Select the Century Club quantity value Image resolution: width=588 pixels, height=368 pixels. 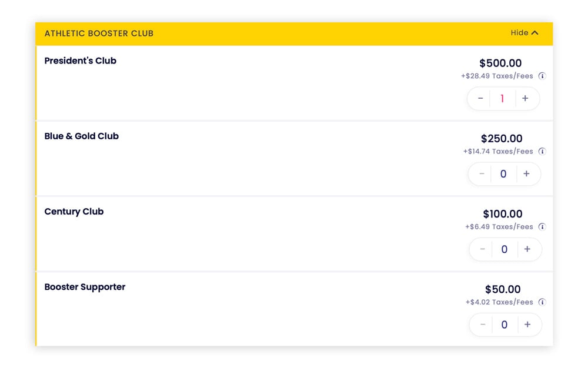pos(505,249)
